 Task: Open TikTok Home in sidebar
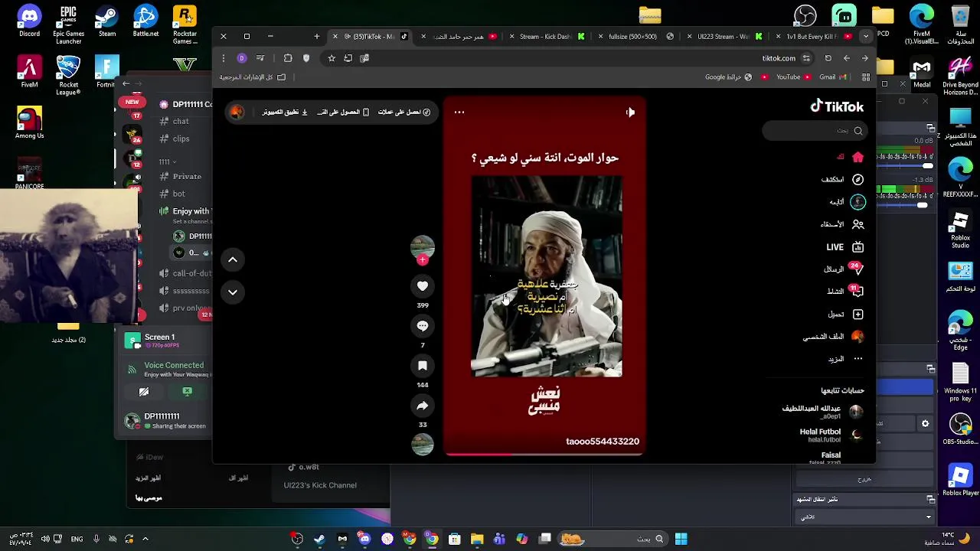[x=850, y=157]
